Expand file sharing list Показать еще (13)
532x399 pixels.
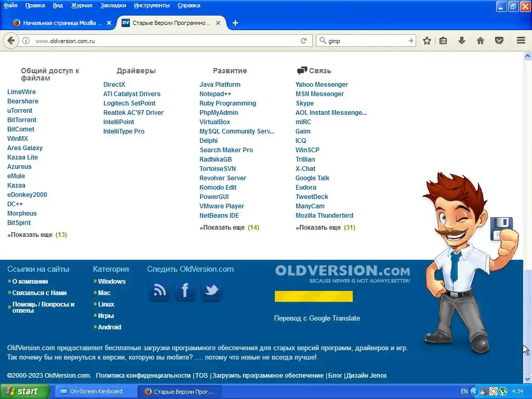click(x=37, y=235)
